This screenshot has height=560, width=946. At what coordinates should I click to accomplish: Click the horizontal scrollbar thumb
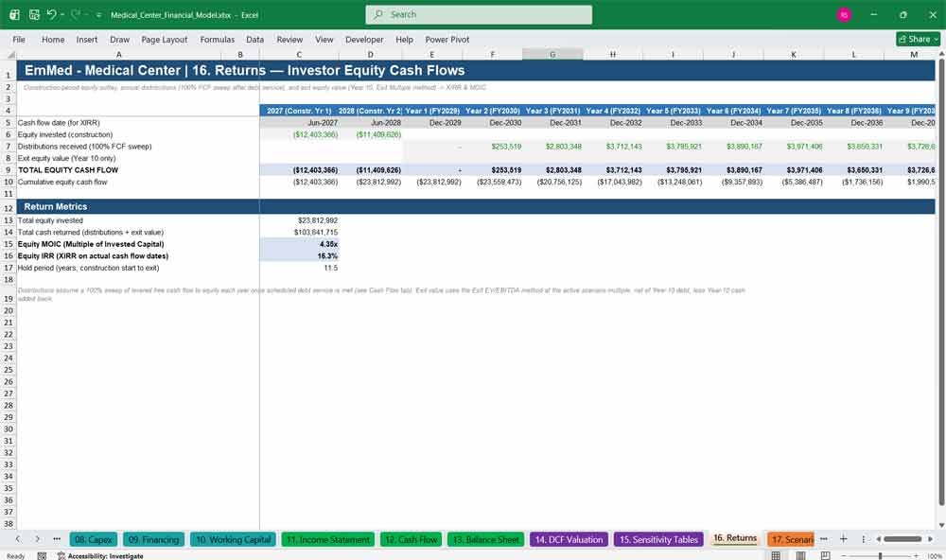point(902,539)
